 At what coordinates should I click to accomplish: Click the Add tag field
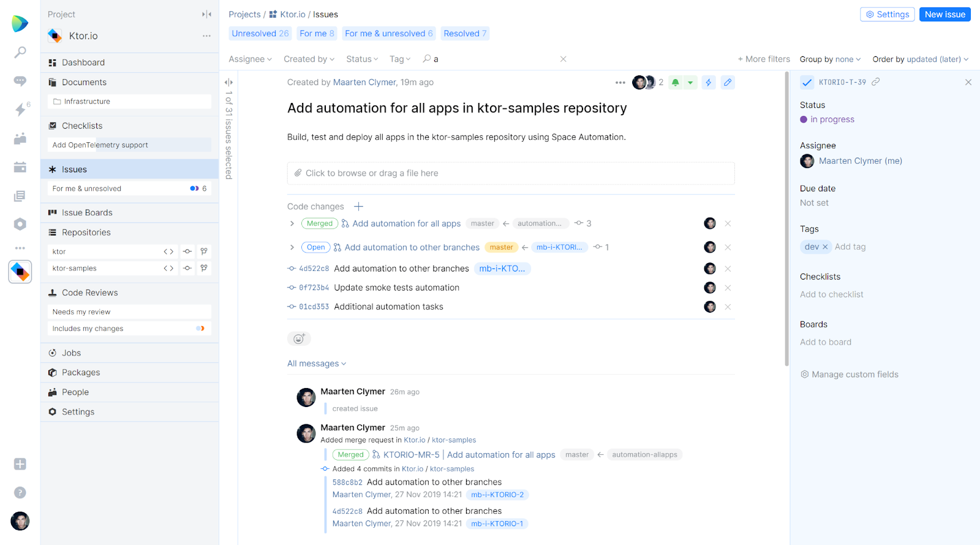[x=850, y=246]
